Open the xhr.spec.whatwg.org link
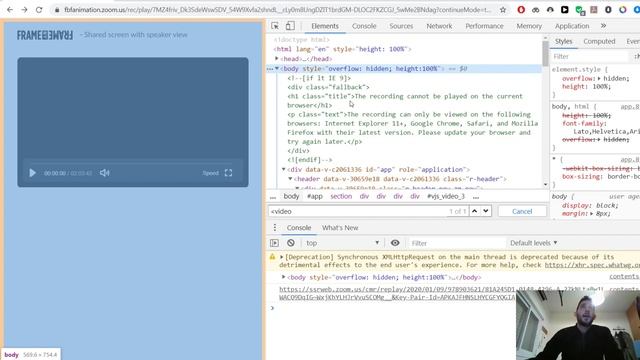The width and height of the screenshot is (640, 360). tap(592, 265)
